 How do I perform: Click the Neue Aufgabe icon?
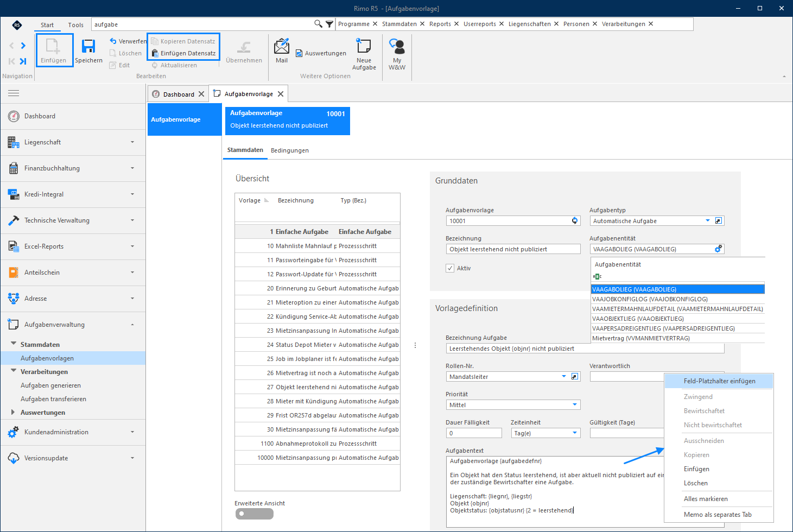364,46
